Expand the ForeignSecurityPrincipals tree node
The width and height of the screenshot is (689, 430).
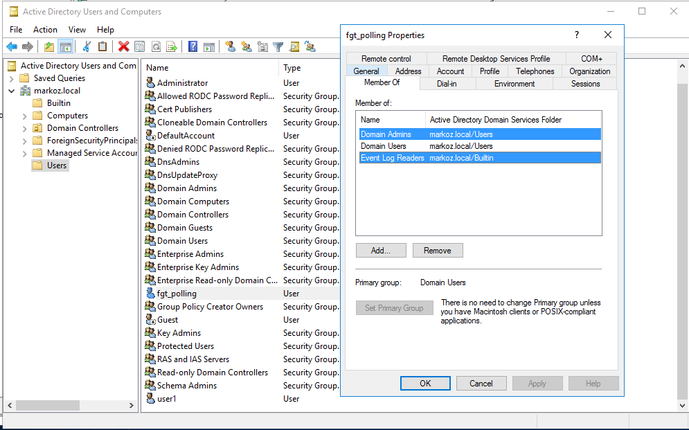[x=25, y=141]
